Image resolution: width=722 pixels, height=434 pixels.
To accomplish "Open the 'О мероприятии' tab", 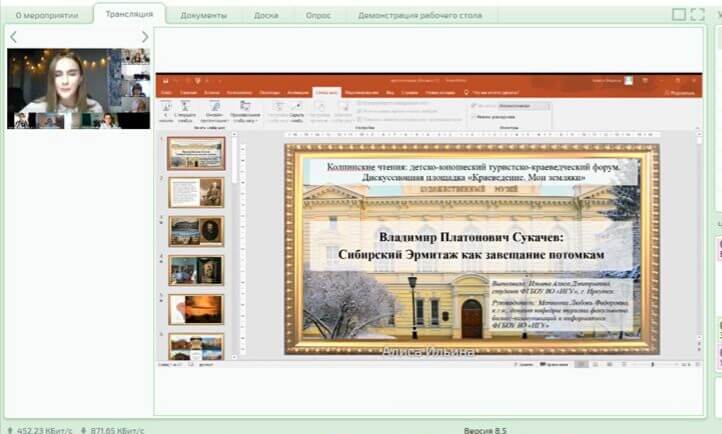I will click(47, 16).
